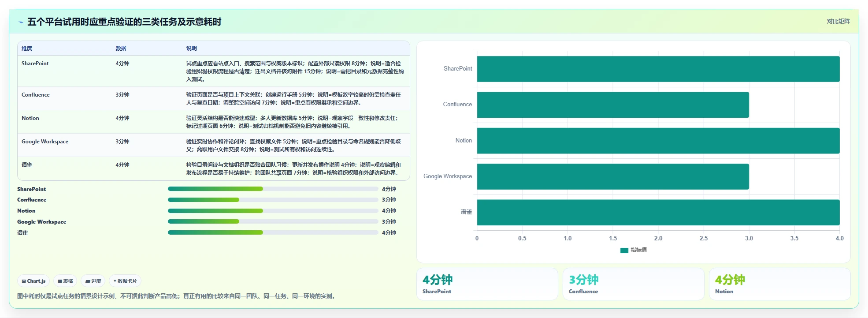The width and height of the screenshot is (868, 318).
Task: Click the 数据 column header
Action: coord(121,49)
